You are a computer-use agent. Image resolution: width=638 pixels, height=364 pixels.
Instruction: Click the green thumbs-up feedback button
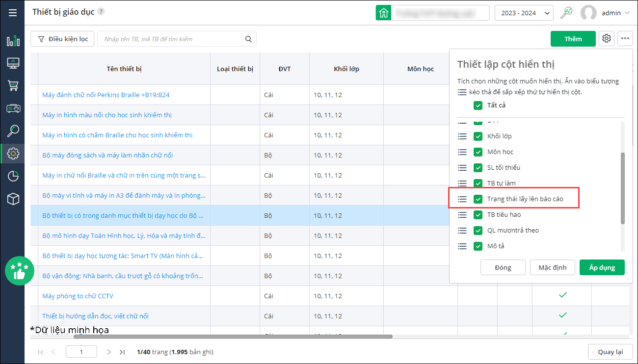tap(20, 271)
